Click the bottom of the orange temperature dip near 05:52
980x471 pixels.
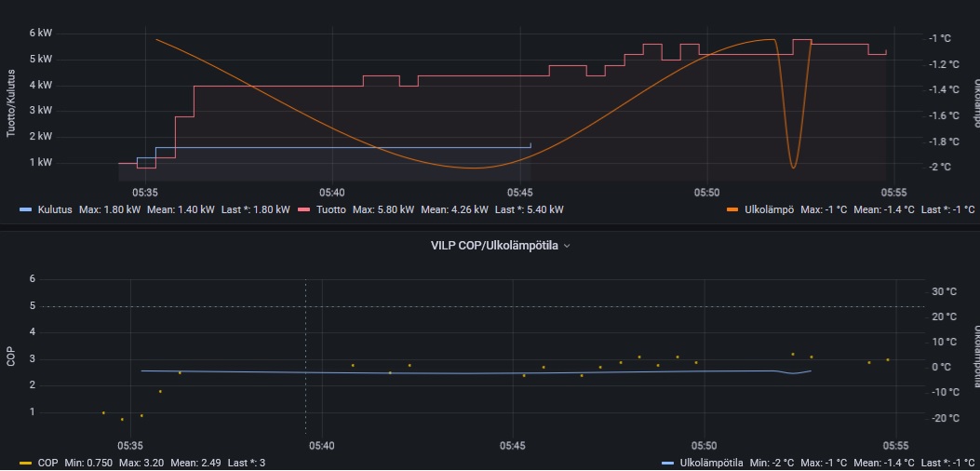tap(792, 168)
